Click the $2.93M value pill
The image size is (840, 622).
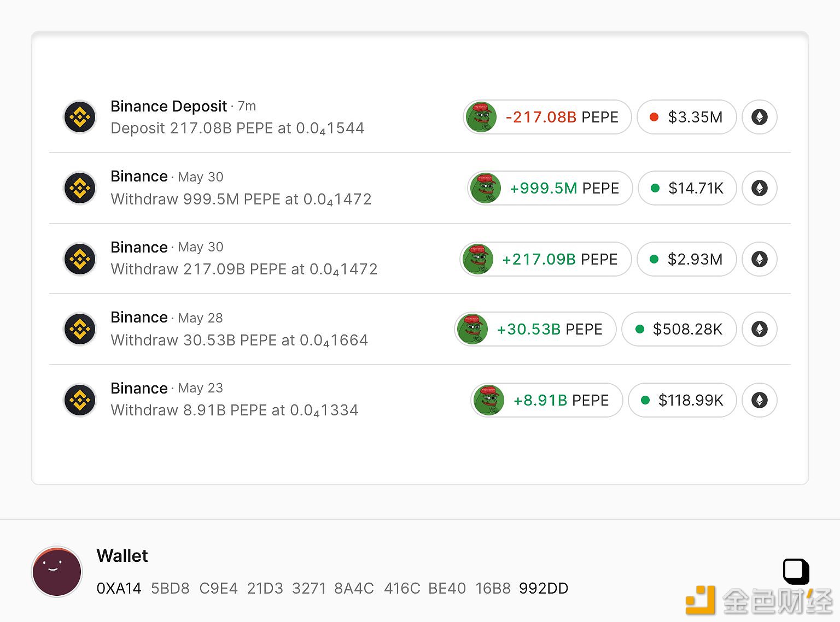pyautogui.click(x=687, y=259)
